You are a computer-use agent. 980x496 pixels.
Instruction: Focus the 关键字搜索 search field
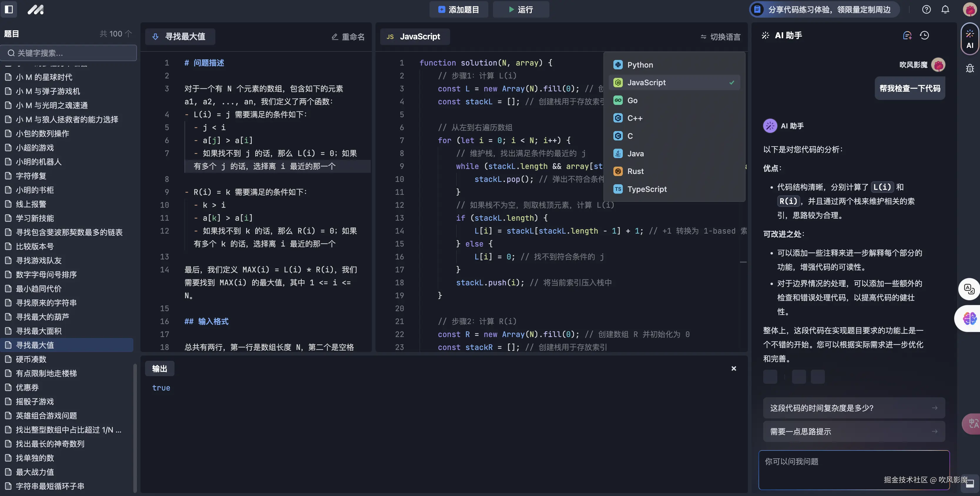click(x=68, y=53)
